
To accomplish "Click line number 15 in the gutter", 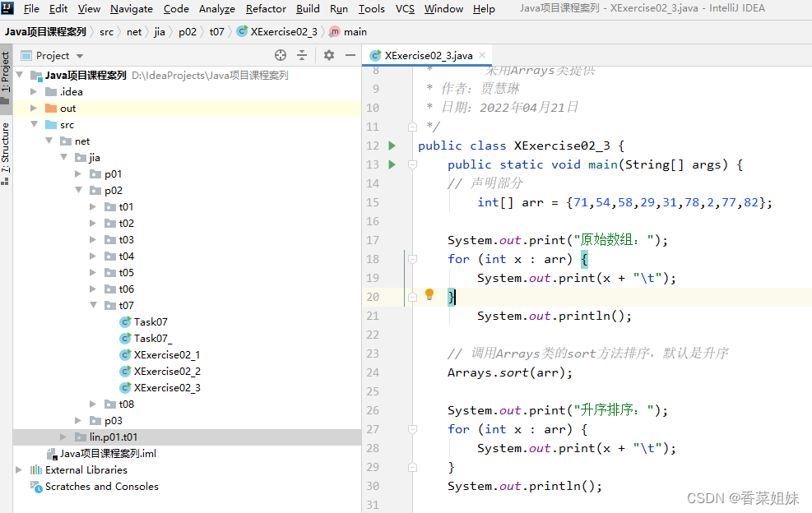I will pyautogui.click(x=373, y=202).
